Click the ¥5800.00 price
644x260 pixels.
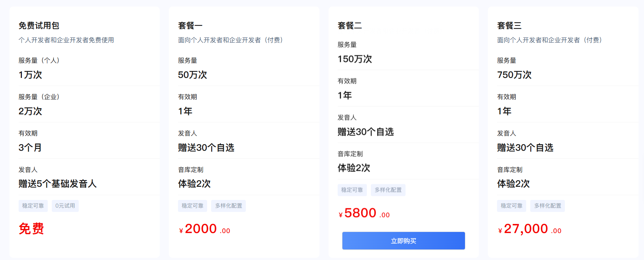(364, 213)
